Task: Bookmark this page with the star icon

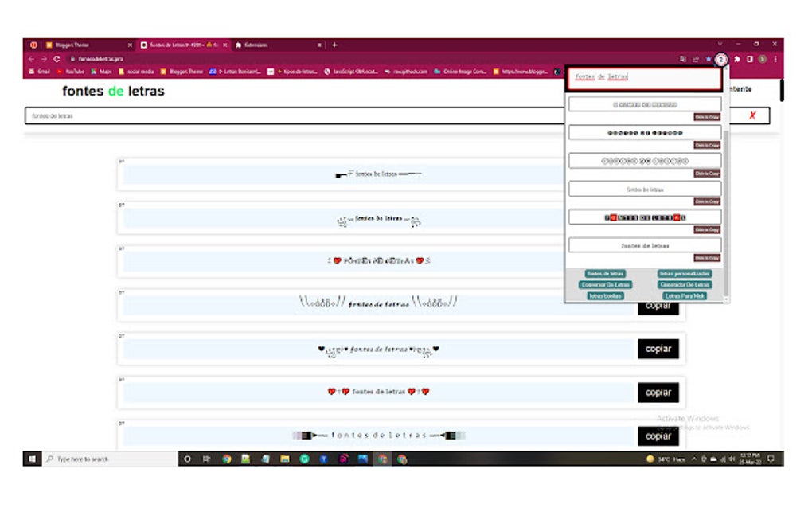Action: (708, 60)
